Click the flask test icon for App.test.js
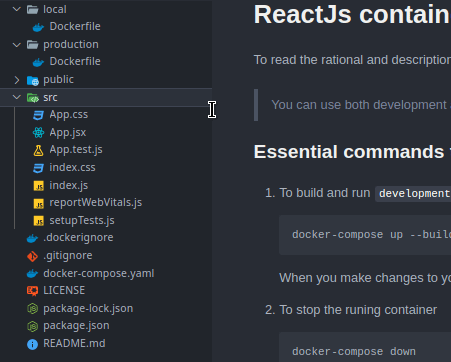The height and width of the screenshot is (362, 451). 38,150
